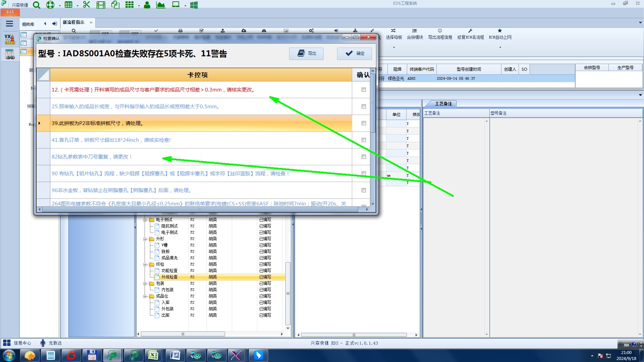644x362 pixels.
Task: Click 修复ECN丢流程 wrench tool
Action: click(x=470, y=34)
